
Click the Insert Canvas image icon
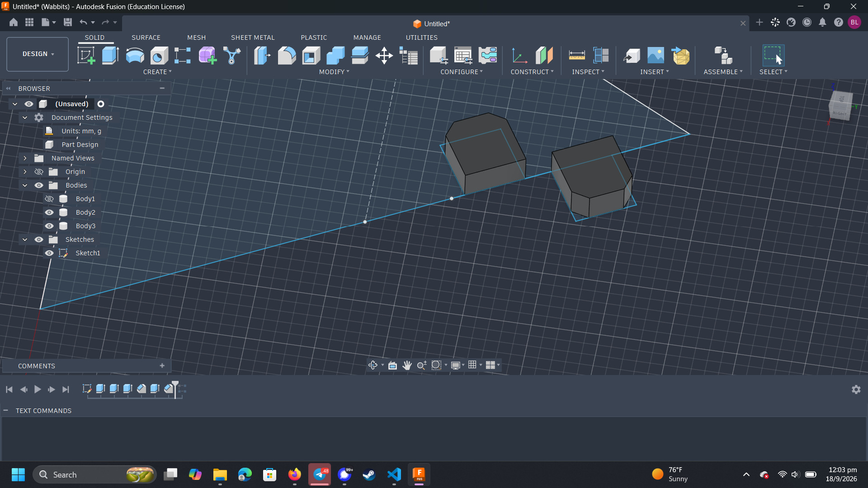(656, 56)
